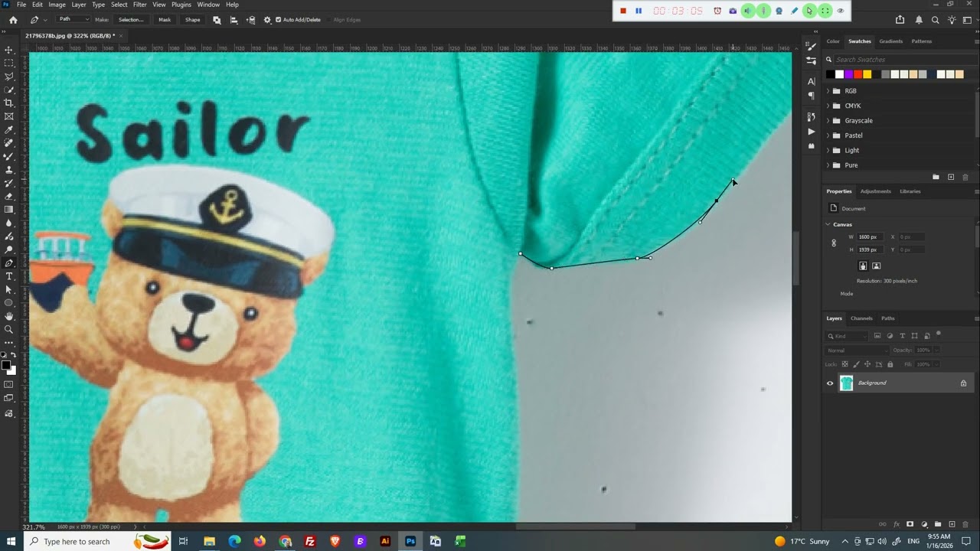Open the Image menu
This screenshot has width=980, height=551.
pyautogui.click(x=57, y=5)
